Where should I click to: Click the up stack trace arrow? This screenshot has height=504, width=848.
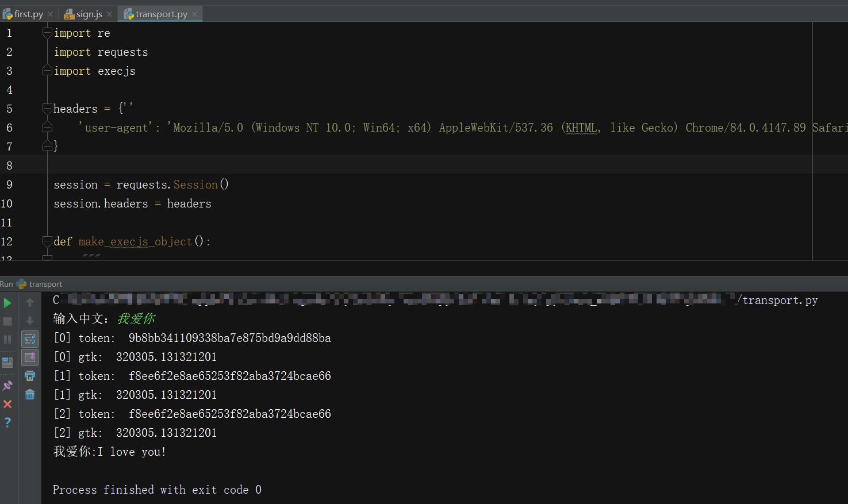coord(30,302)
